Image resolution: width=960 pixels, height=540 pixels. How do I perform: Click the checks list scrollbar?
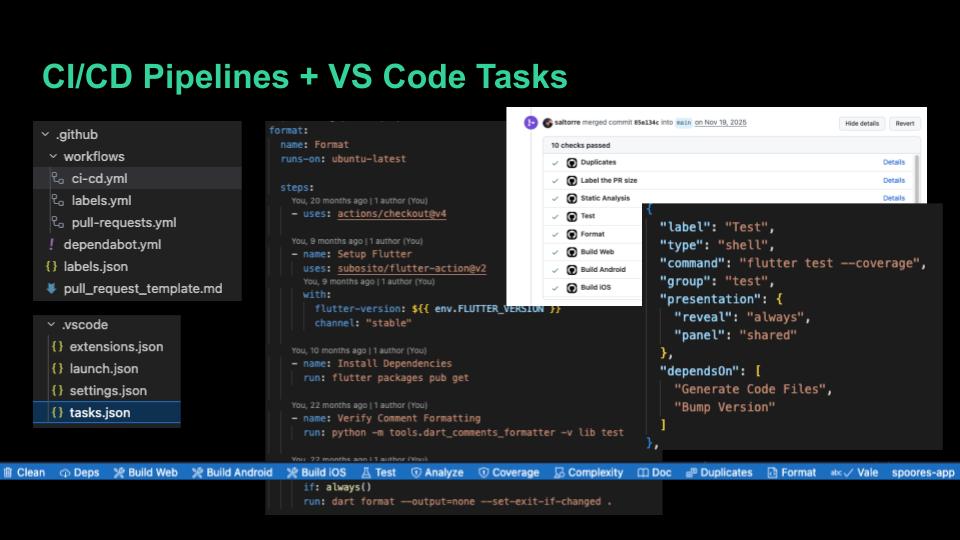pos(917,178)
